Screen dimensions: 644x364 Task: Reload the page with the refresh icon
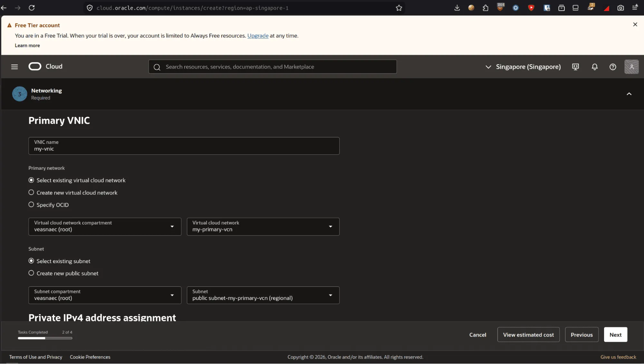pyautogui.click(x=32, y=8)
